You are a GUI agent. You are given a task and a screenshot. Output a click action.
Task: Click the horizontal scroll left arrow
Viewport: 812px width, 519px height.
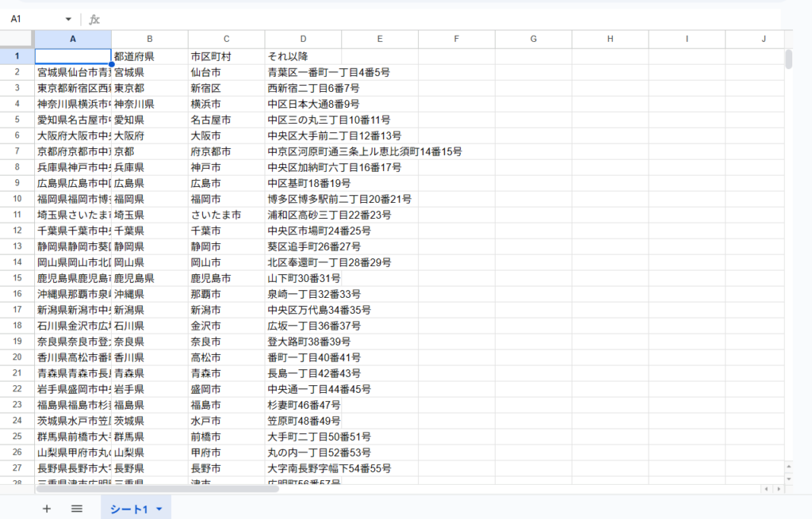click(x=767, y=489)
